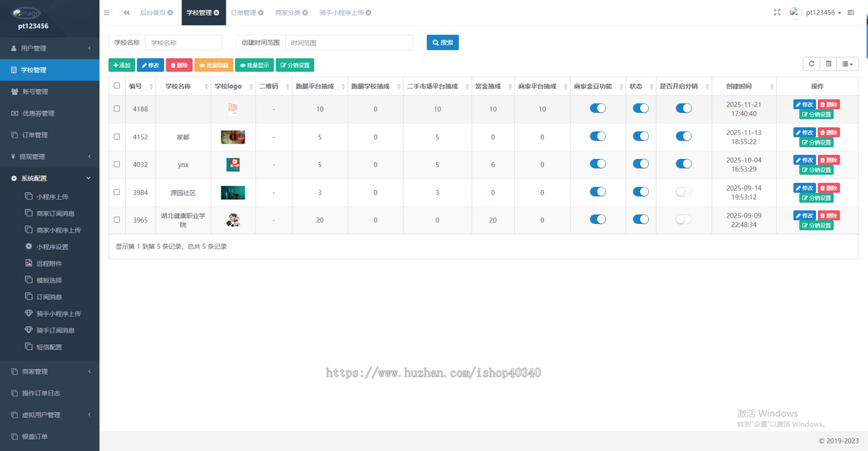Click the toolbar 分销设置 button
This screenshot has width=868, height=451.
click(295, 65)
